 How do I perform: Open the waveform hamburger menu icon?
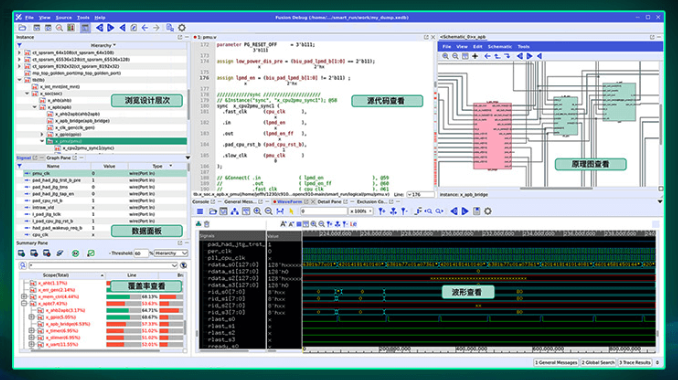pos(200,211)
